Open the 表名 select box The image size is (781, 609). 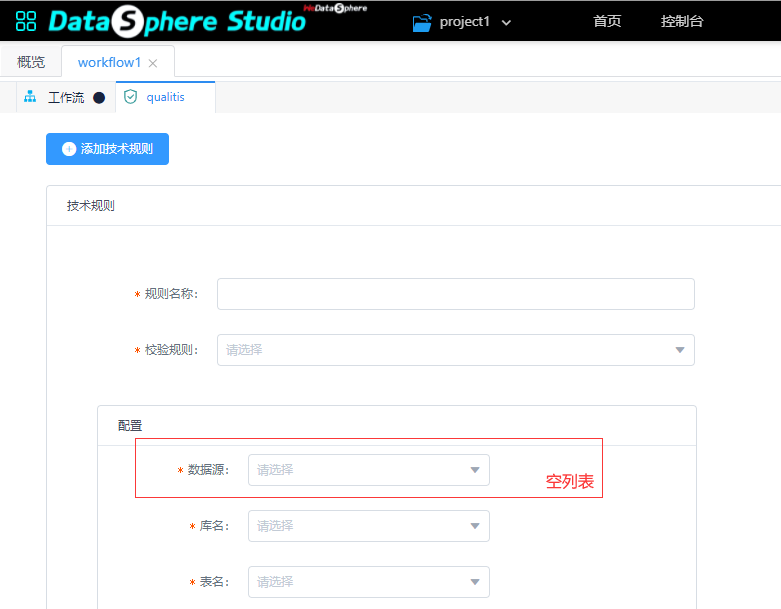tap(369, 582)
